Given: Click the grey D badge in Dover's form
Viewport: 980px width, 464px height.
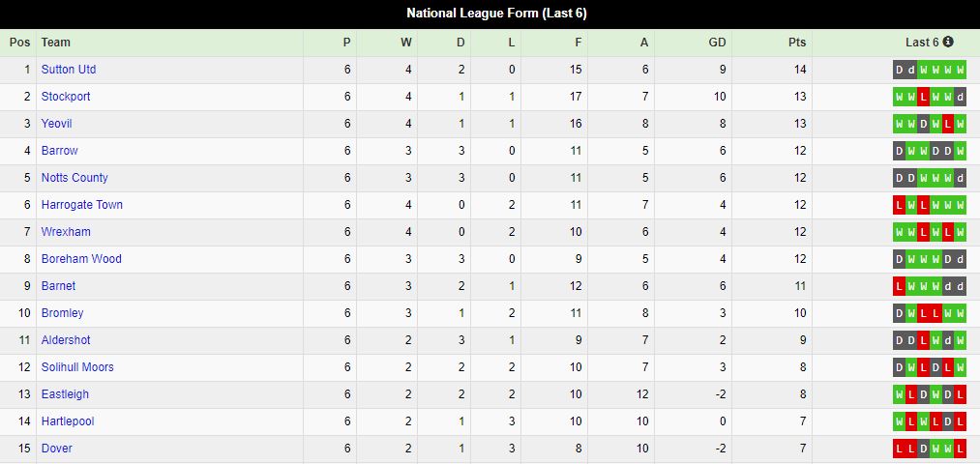Looking at the screenshot, I should click(924, 449).
